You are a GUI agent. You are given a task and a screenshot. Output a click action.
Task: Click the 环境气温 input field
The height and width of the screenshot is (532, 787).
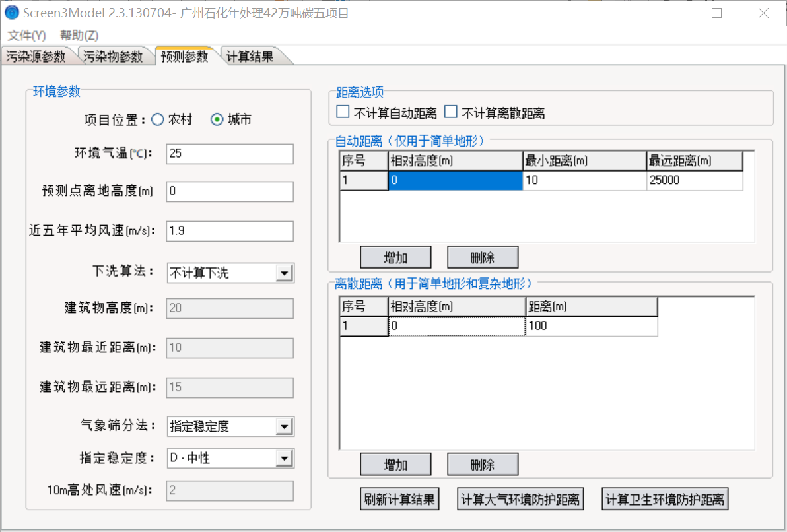click(x=229, y=154)
